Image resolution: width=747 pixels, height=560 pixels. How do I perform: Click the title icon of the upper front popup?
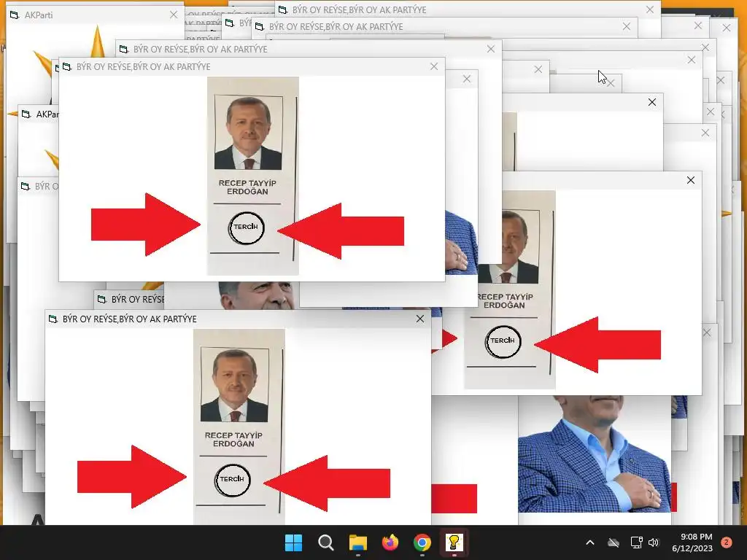[x=67, y=66]
